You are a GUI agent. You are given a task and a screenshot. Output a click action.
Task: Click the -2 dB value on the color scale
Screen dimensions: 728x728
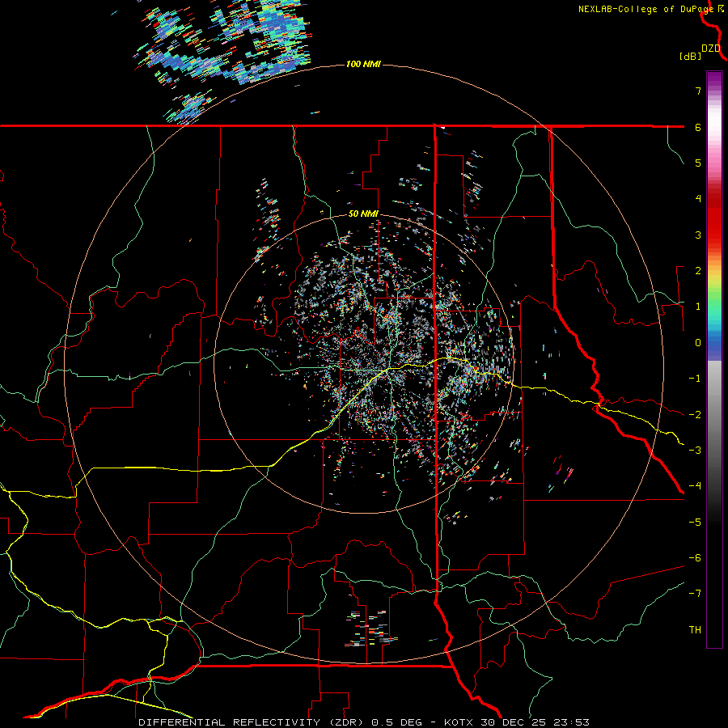pos(695,415)
